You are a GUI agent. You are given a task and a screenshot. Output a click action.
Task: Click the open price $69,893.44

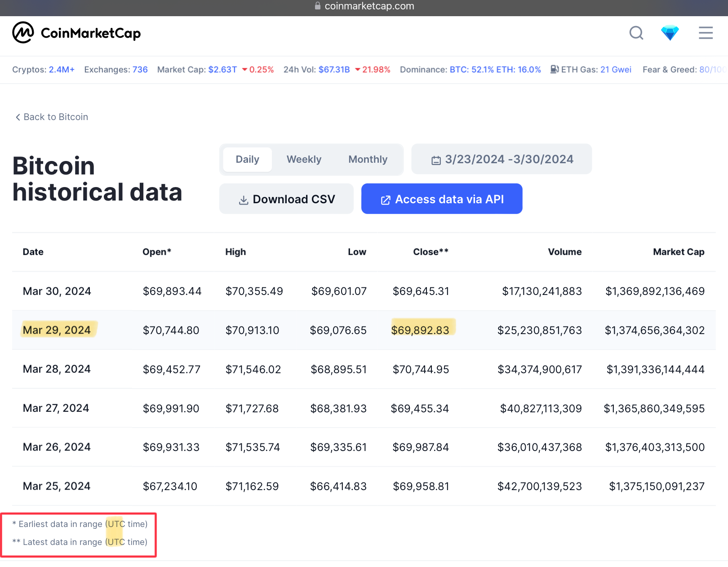point(172,291)
